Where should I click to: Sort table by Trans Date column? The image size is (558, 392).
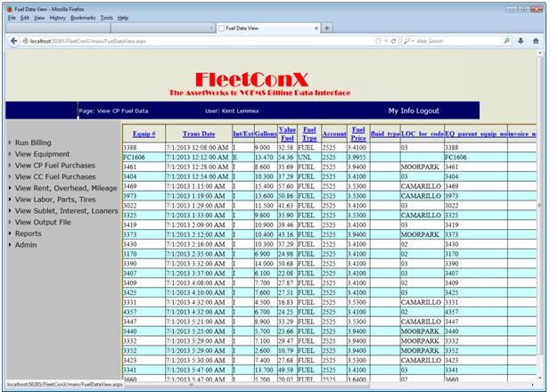pyautogui.click(x=199, y=135)
